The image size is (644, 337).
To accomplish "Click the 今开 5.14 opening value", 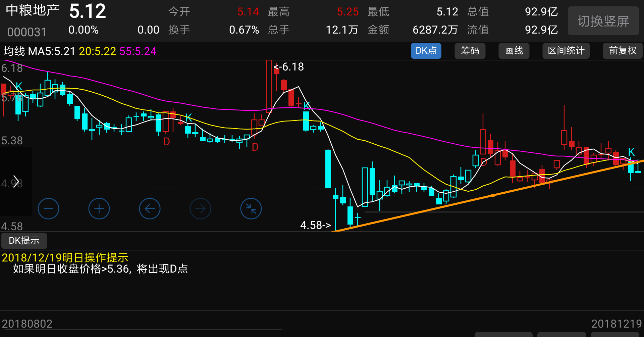I will [x=248, y=12].
